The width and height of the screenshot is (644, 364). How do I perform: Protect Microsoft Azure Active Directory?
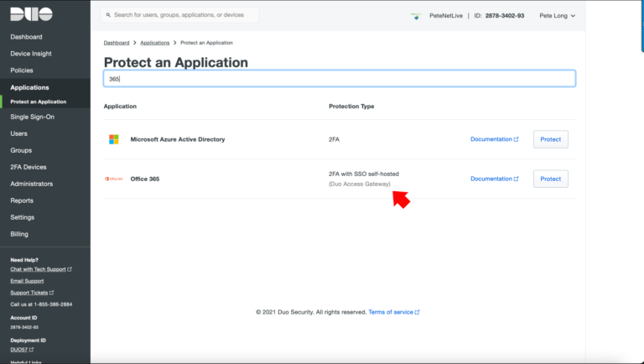pyautogui.click(x=550, y=139)
